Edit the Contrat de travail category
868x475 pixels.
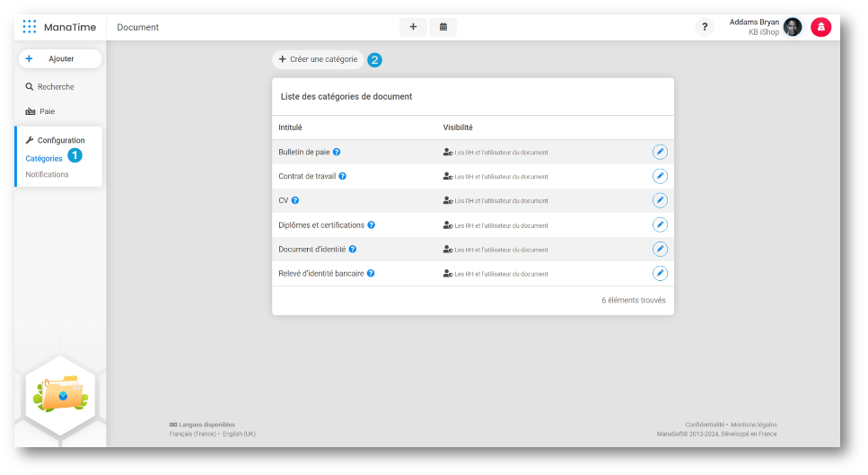(x=660, y=176)
